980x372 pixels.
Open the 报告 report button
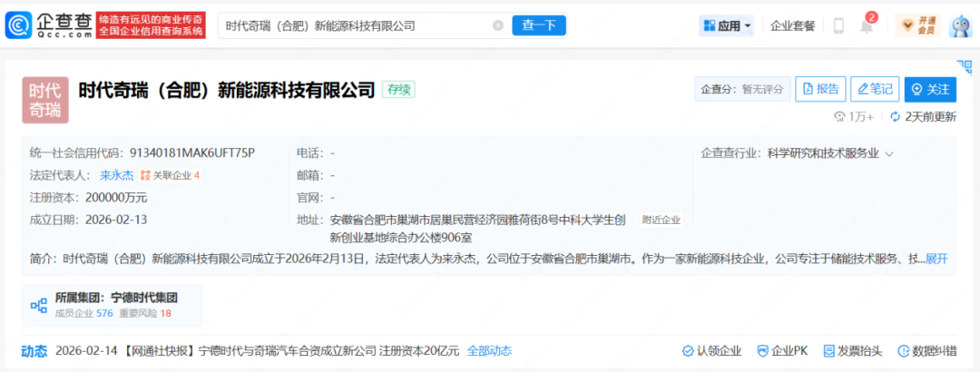coord(820,90)
